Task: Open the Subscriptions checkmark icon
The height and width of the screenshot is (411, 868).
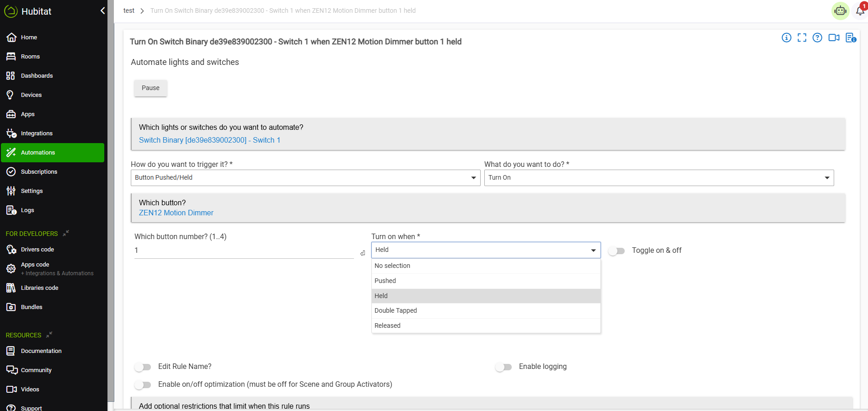Action: tap(11, 172)
